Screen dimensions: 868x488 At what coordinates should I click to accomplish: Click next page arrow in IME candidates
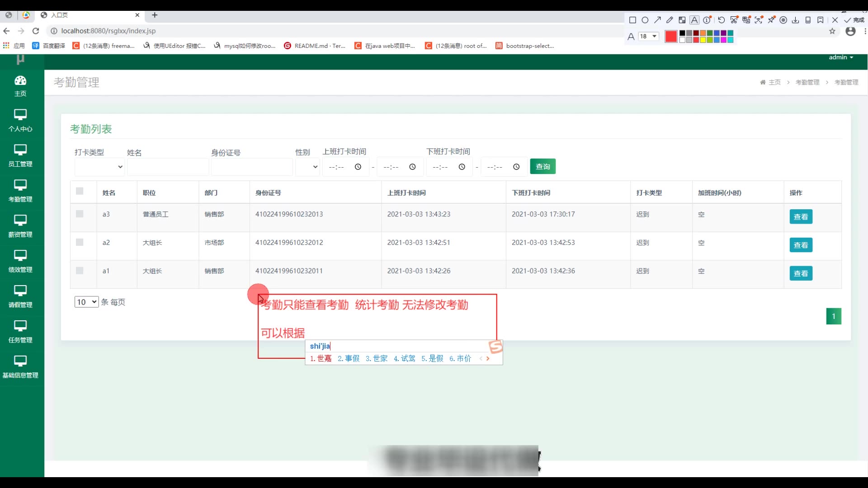tap(488, 358)
